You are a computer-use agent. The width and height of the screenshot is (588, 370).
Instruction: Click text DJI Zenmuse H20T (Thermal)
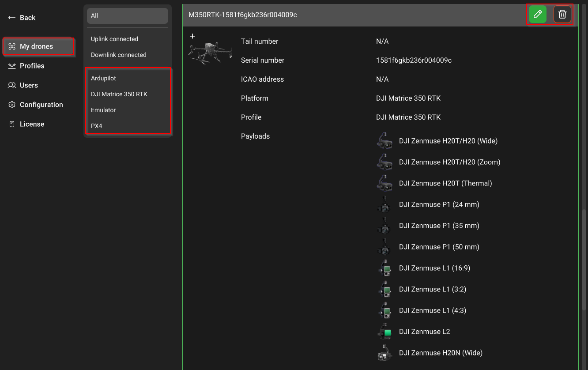pos(445,183)
